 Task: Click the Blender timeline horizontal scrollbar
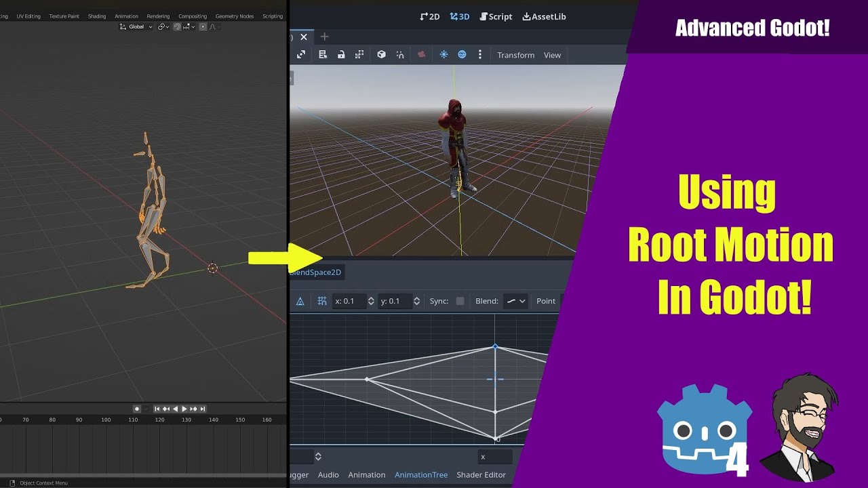(143, 474)
